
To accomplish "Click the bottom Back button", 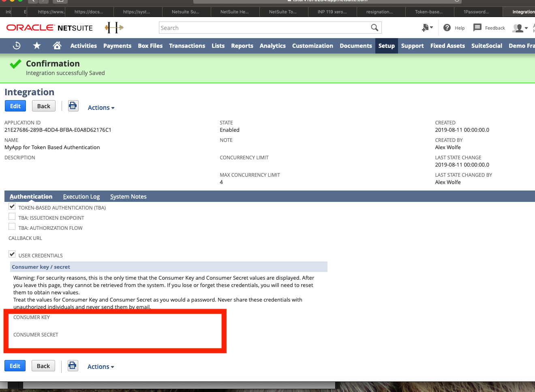I will coord(43,366).
